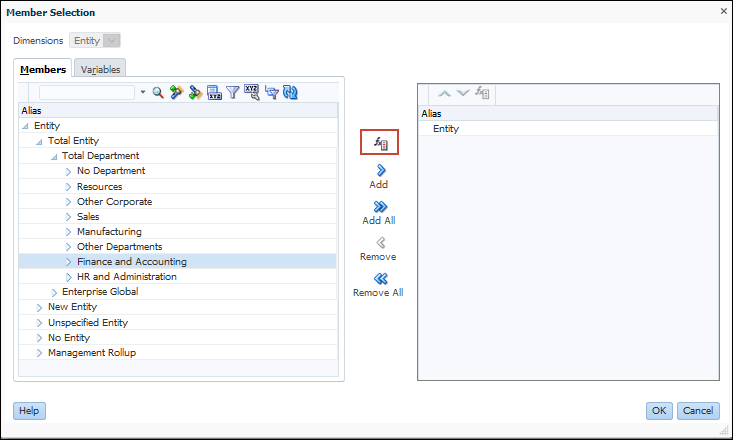Expand the No Entity node
The width and height of the screenshot is (733, 440).
(39, 338)
